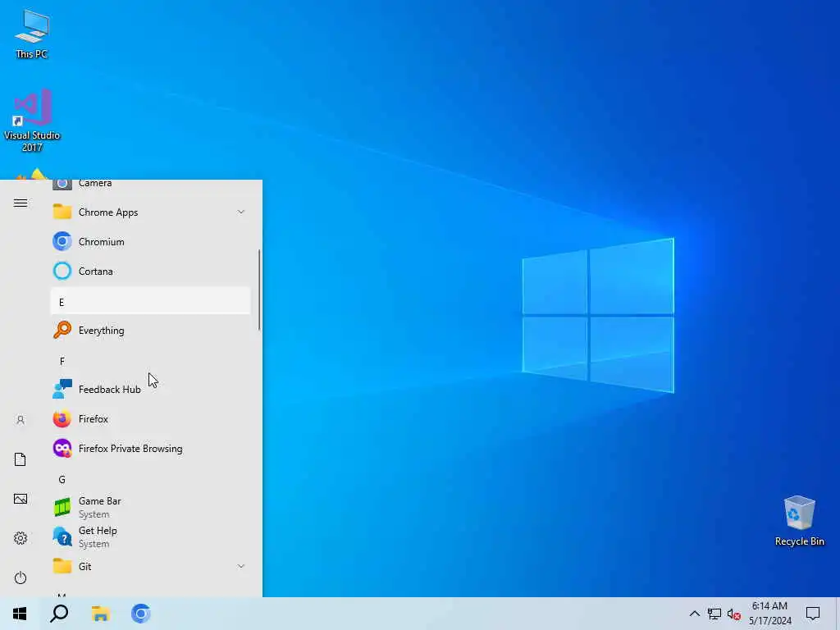Select the G letter header

(151, 479)
